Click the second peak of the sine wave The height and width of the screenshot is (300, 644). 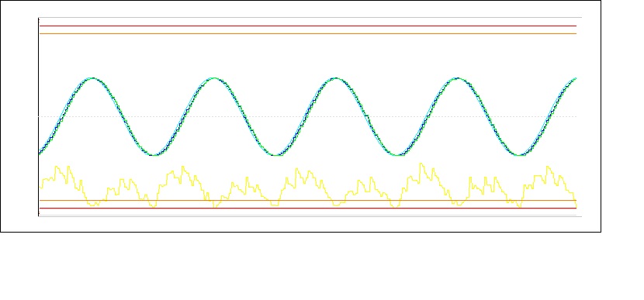214,78
